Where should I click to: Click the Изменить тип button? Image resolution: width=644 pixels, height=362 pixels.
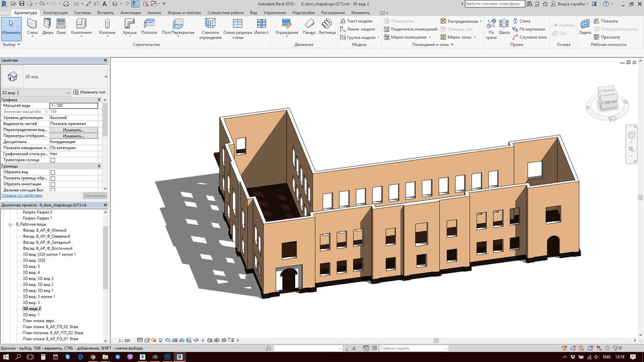click(x=90, y=92)
